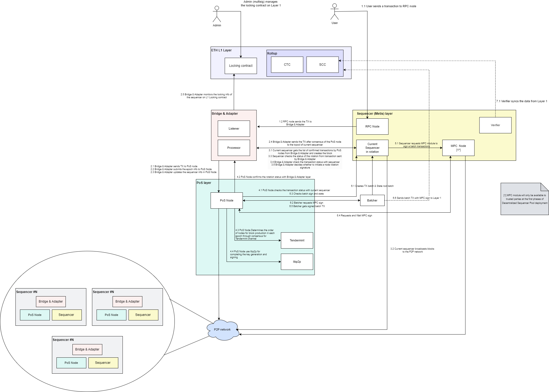
Task: Click the Rollup container label
Action: (x=272, y=53)
